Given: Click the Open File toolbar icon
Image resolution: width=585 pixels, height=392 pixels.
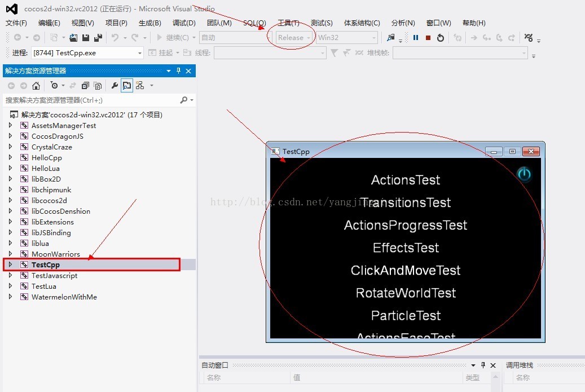Looking at the screenshot, I should tap(73, 38).
